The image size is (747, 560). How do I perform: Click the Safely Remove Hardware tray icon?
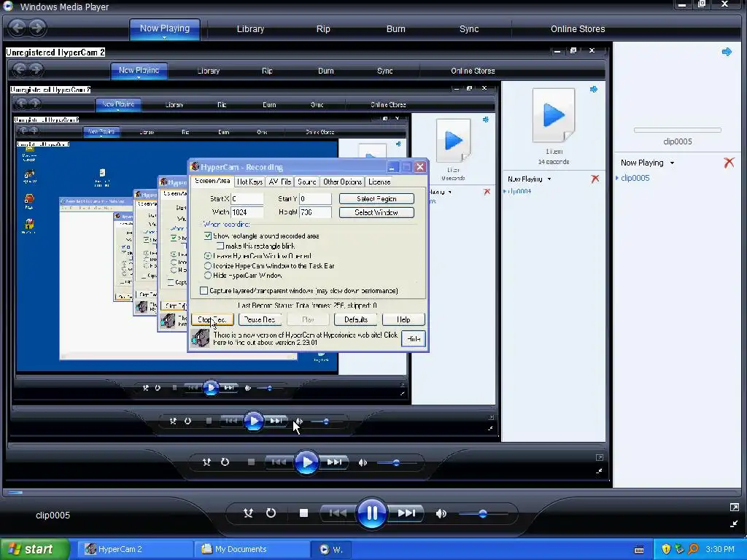point(679,549)
